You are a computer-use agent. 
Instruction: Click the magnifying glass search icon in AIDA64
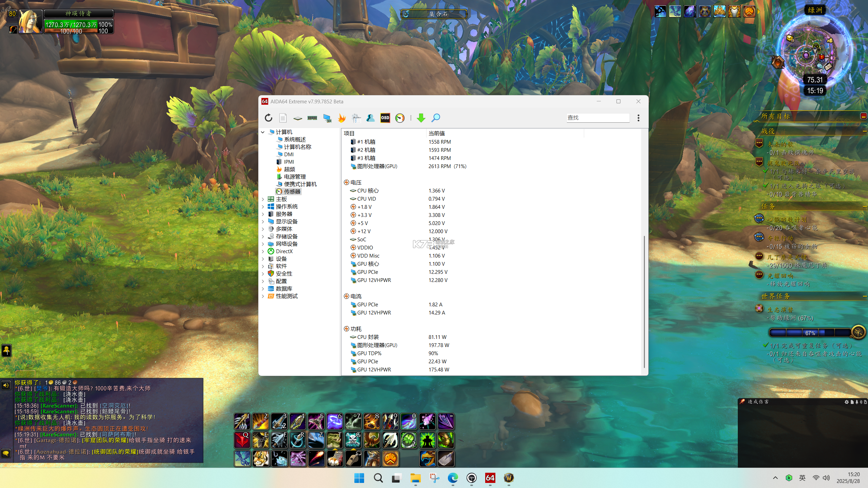(436, 118)
